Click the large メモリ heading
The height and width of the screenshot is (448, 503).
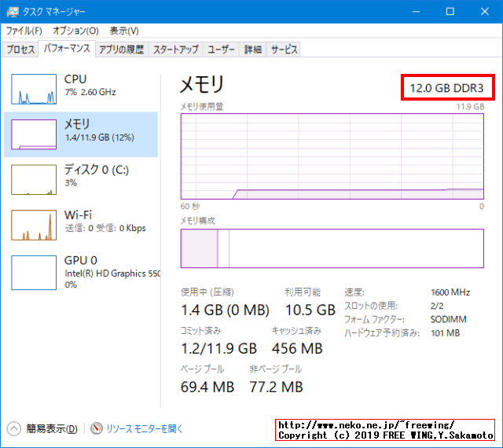[x=202, y=85]
